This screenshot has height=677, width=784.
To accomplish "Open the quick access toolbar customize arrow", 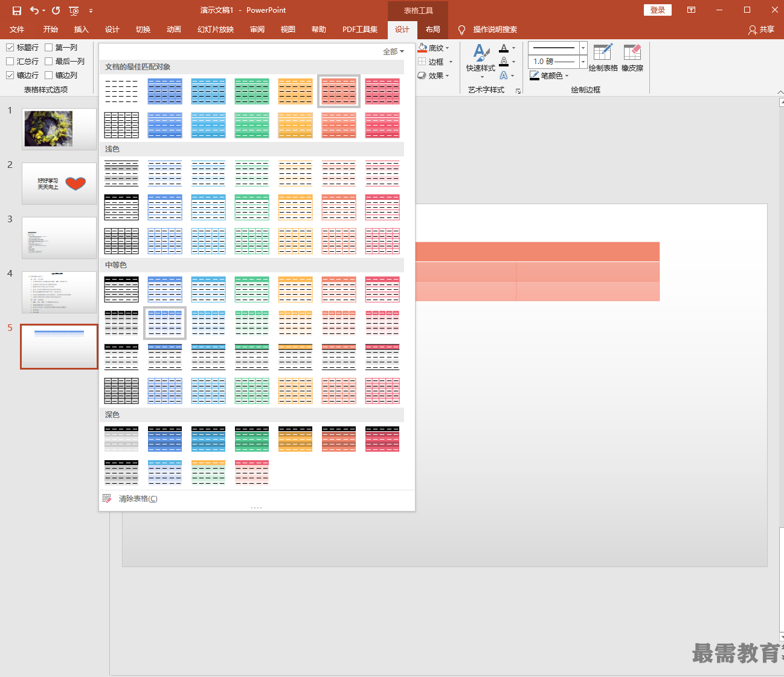I will click(x=91, y=11).
